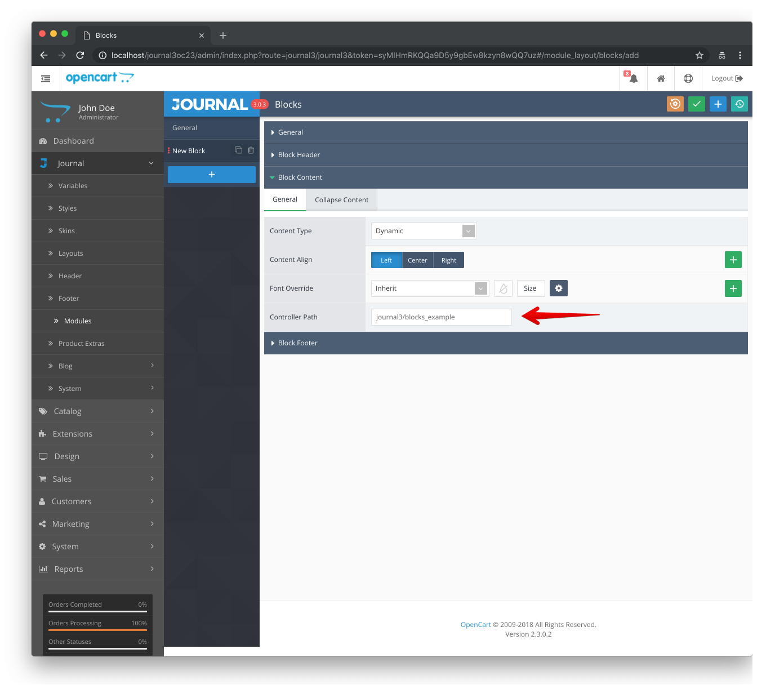Select General in the blocks list

tap(212, 128)
